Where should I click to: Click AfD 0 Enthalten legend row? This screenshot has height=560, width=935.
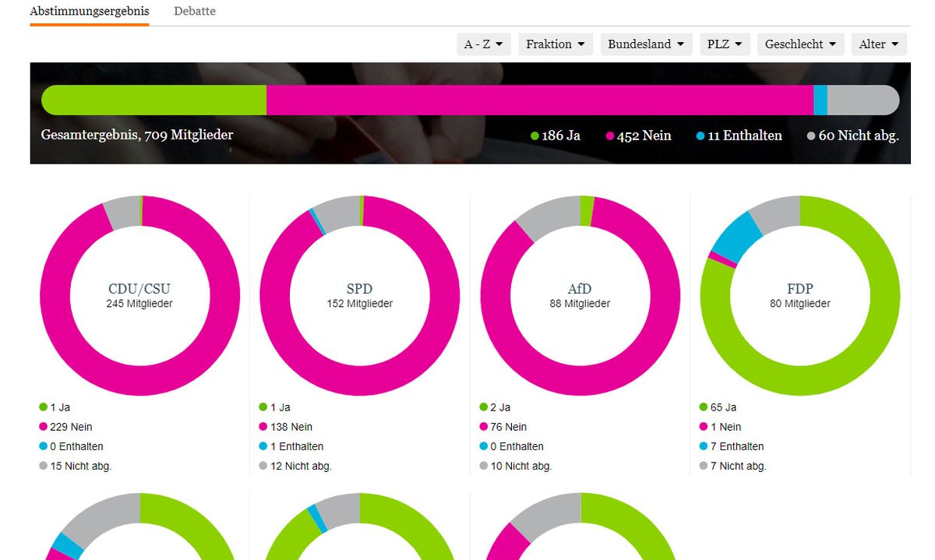point(513,446)
